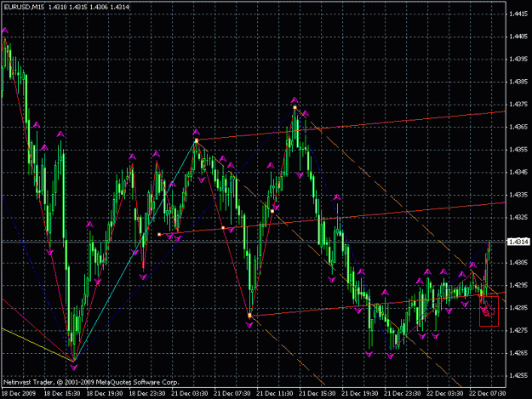Viewport: 532px width, 399px height.
Task: Click the 21 Dec 07:30 time label
Action: click(x=232, y=394)
